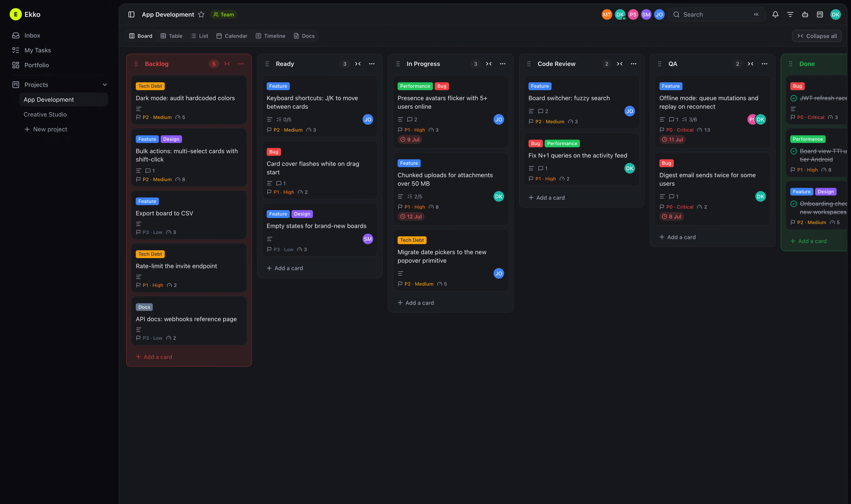This screenshot has width=851, height=504.
Task: Open the filter icon in top bar
Action: [x=790, y=14]
